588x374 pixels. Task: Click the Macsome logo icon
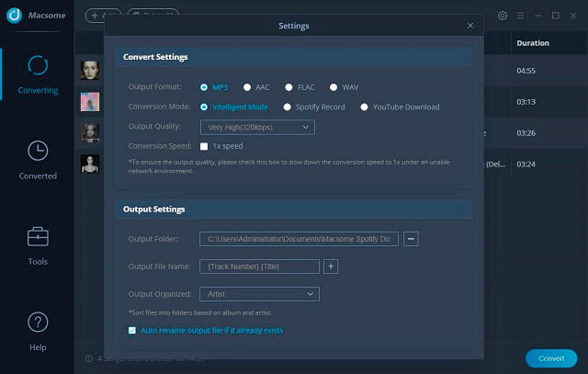[x=15, y=15]
